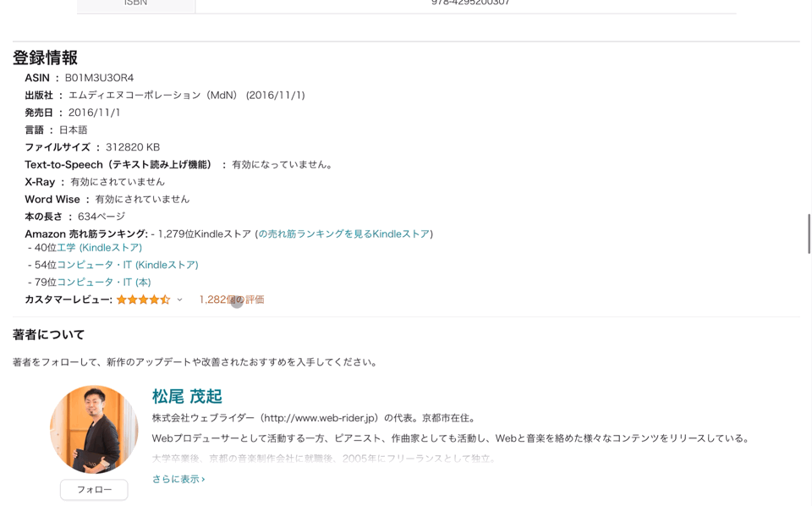Select the release date 2016/11/1 value

[x=94, y=113]
